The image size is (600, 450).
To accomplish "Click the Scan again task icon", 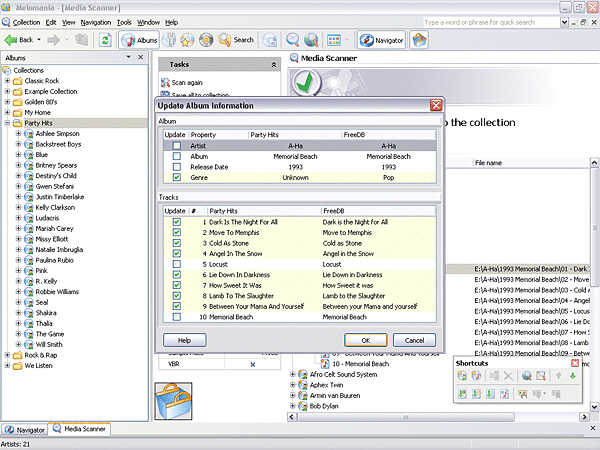I will coord(165,83).
